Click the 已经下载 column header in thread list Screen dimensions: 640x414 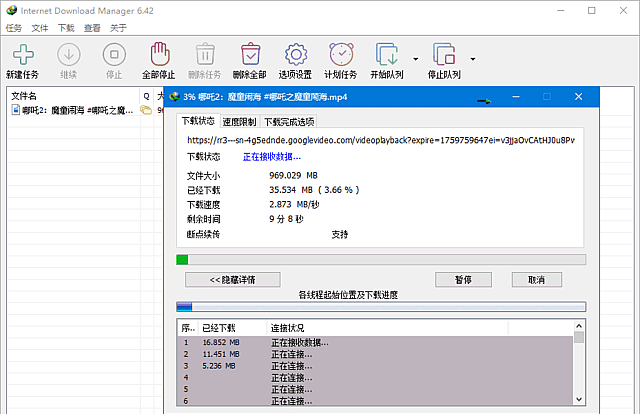coord(233,328)
